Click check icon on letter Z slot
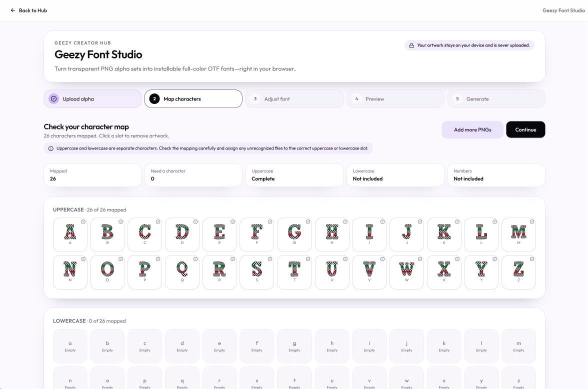The image size is (588, 389). coord(532,259)
